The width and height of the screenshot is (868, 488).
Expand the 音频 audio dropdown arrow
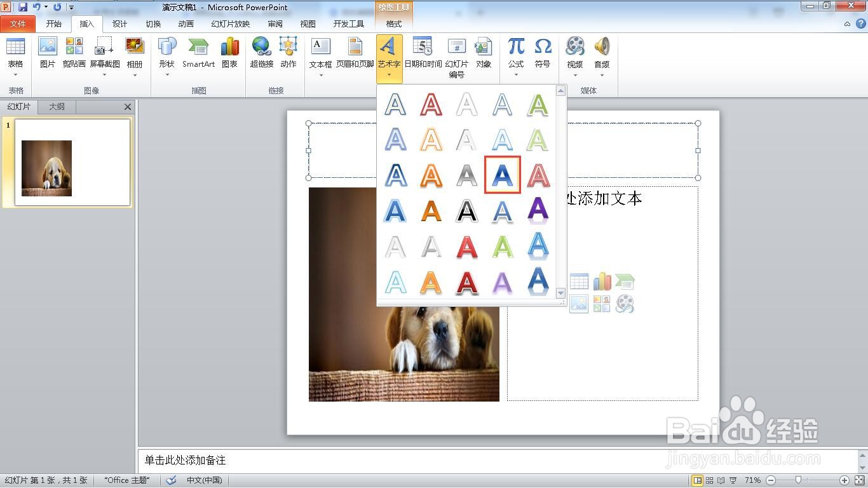pos(602,75)
